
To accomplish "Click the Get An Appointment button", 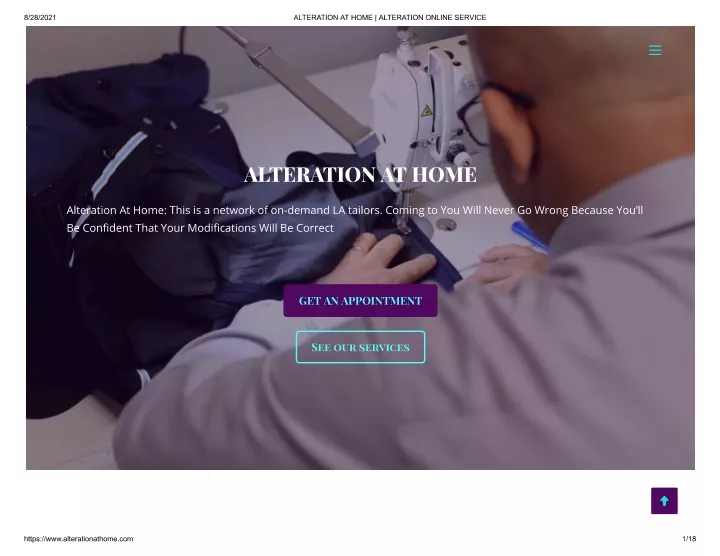I will (x=360, y=301).
